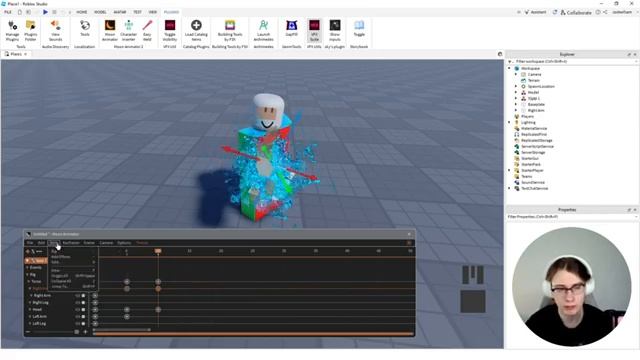Select the Place1 viewport tab
This screenshot has width=640, height=360.
16,54
